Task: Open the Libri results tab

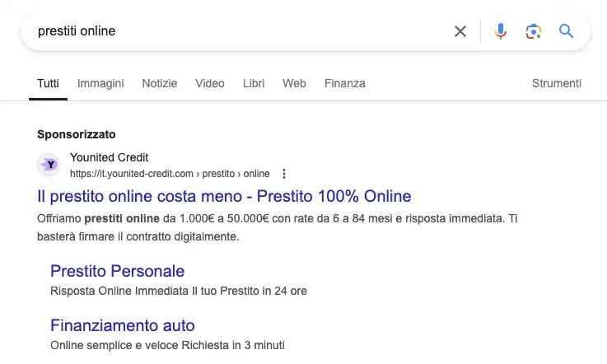Action: 254,83
